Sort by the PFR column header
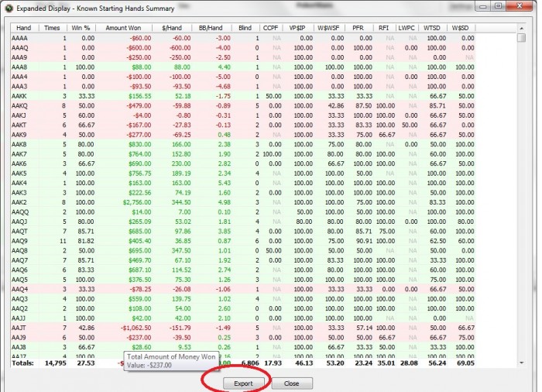542x392 pixels. click(x=358, y=28)
